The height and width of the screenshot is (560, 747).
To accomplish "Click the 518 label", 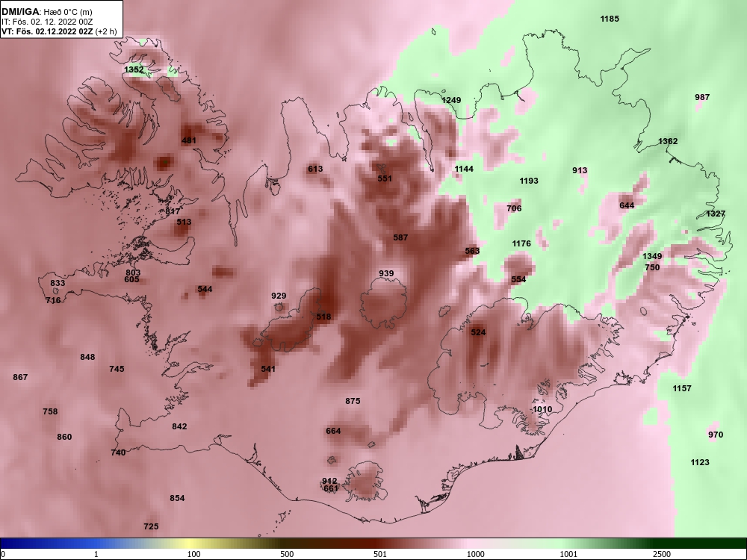I will [x=323, y=317].
